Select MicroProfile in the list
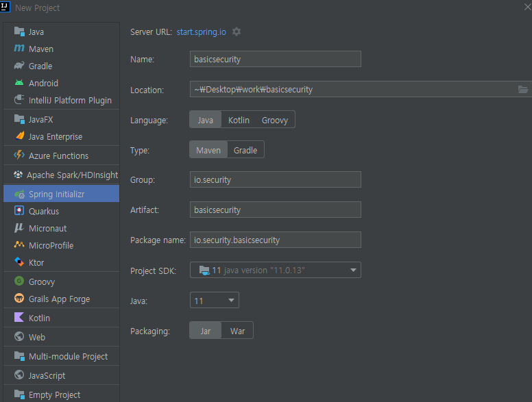The image size is (532, 402). (62, 245)
